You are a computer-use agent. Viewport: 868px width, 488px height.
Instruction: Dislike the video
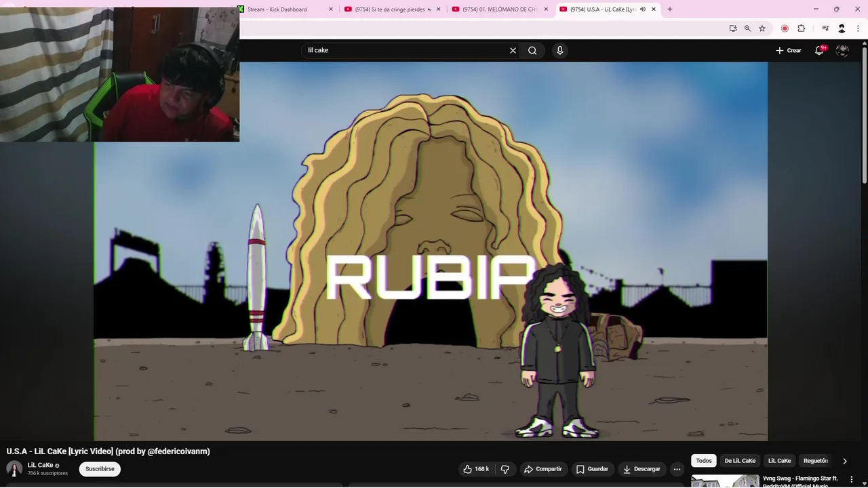505,469
